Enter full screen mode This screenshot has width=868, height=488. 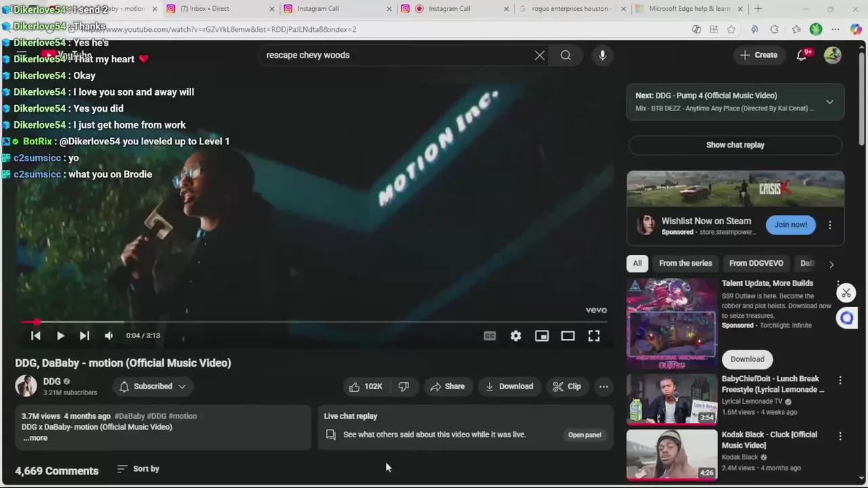pos(593,335)
